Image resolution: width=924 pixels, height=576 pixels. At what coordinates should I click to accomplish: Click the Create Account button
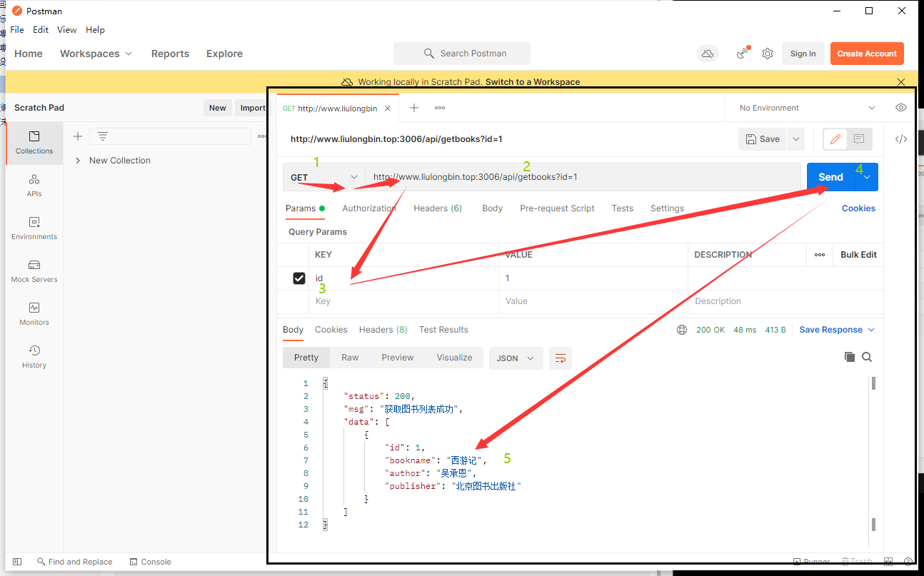coord(867,54)
